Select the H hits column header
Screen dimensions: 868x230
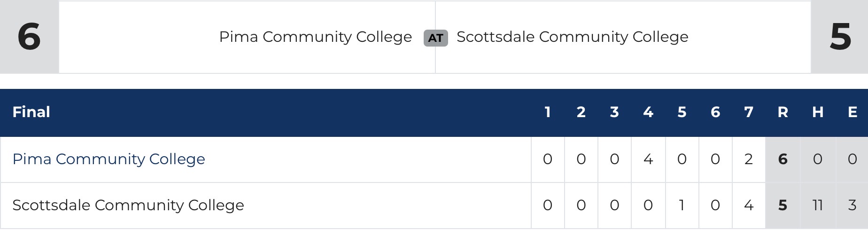coord(817,112)
